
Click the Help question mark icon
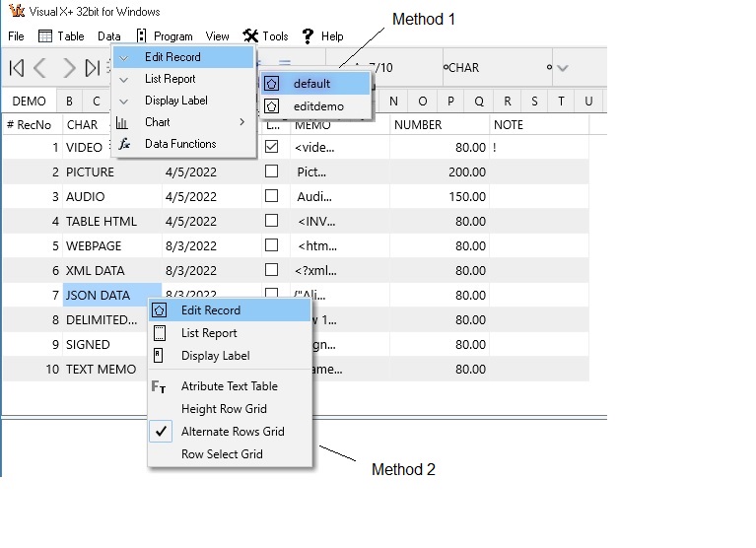coord(308,36)
